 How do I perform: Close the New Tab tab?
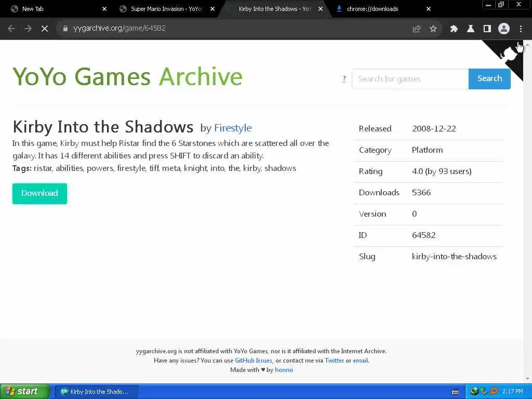point(104,9)
